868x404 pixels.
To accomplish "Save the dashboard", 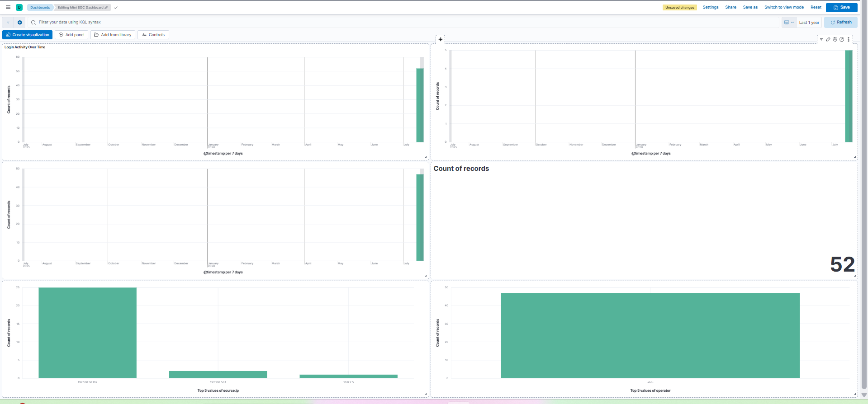I will click(x=842, y=7).
